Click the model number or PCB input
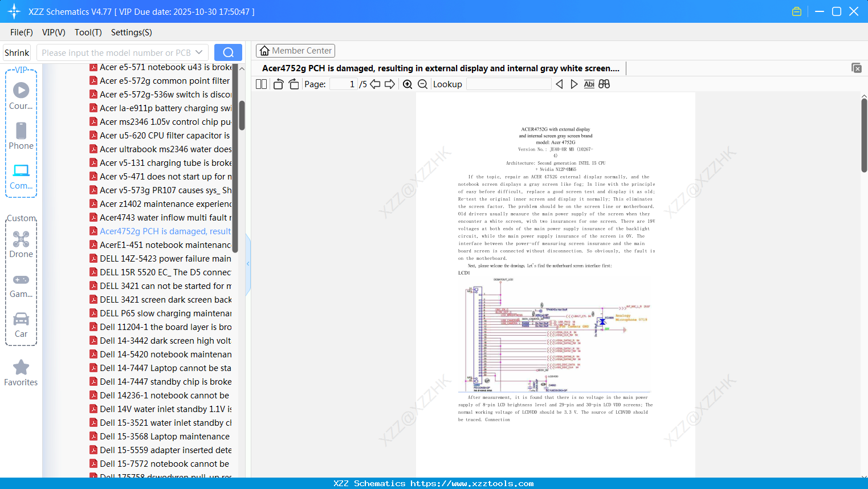 (x=116, y=52)
